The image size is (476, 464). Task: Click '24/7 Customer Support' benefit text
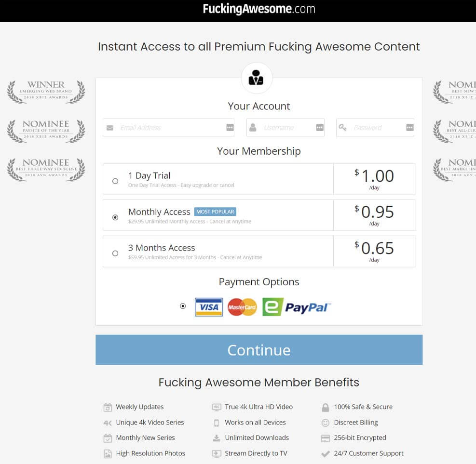(368, 453)
